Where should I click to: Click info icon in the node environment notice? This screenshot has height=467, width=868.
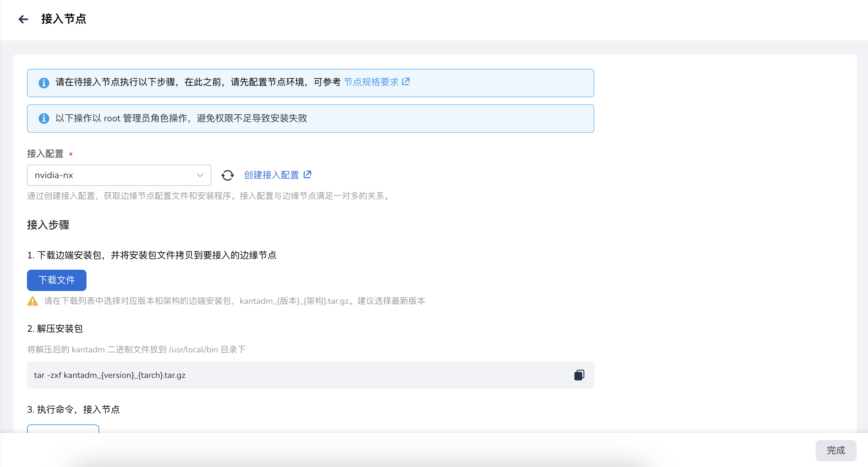[x=44, y=83]
